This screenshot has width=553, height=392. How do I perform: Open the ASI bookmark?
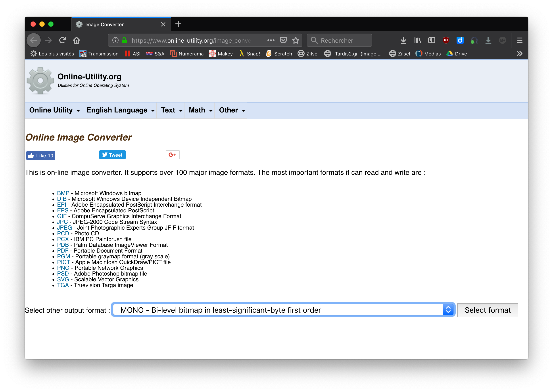[132, 54]
